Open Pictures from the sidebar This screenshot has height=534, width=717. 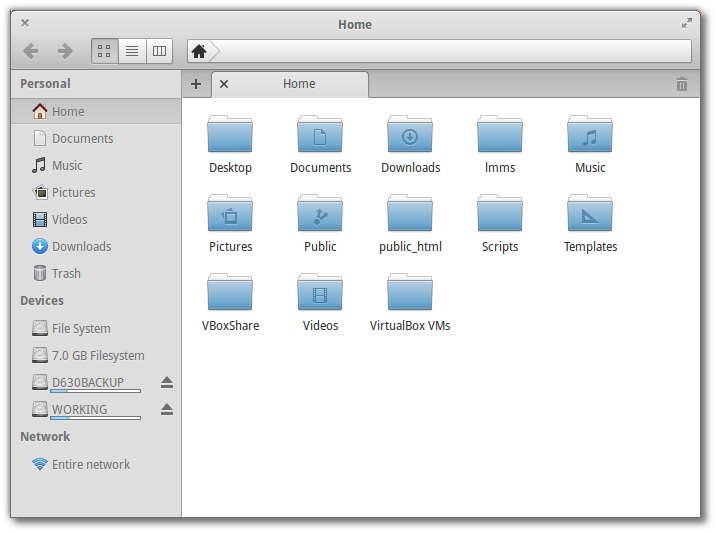point(96,192)
